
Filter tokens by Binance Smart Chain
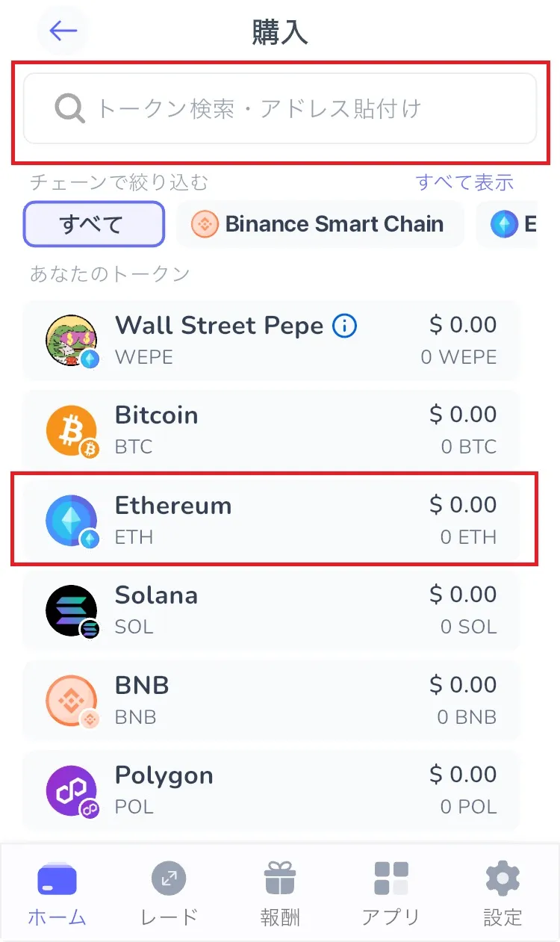(x=320, y=224)
